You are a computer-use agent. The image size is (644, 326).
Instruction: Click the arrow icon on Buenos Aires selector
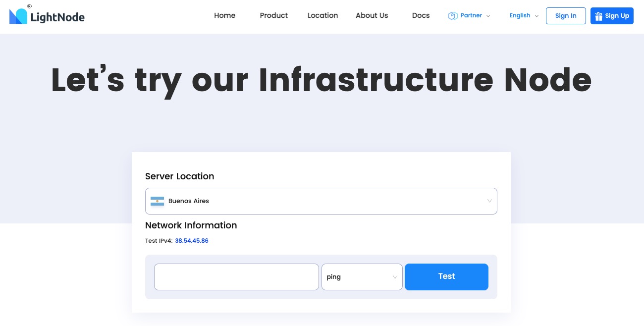pyautogui.click(x=489, y=201)
